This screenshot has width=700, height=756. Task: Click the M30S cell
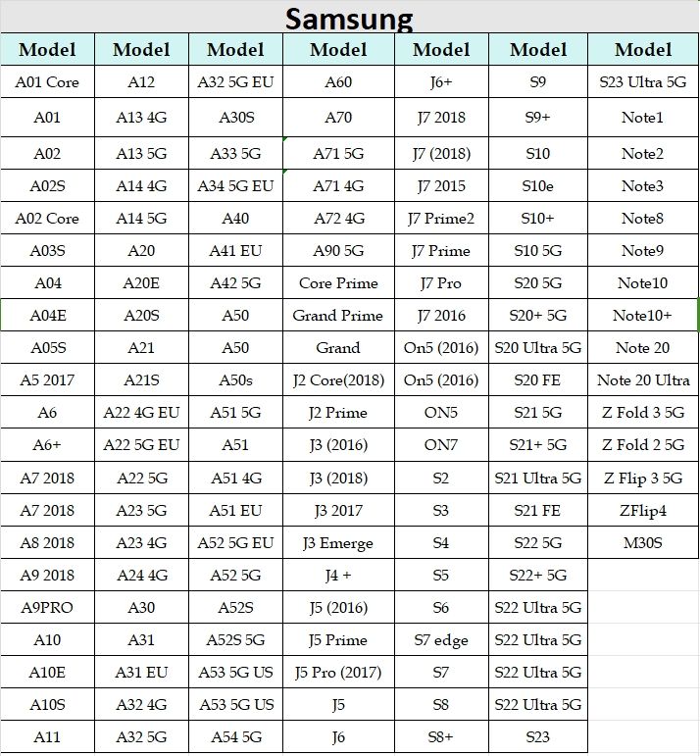(643, 542)
